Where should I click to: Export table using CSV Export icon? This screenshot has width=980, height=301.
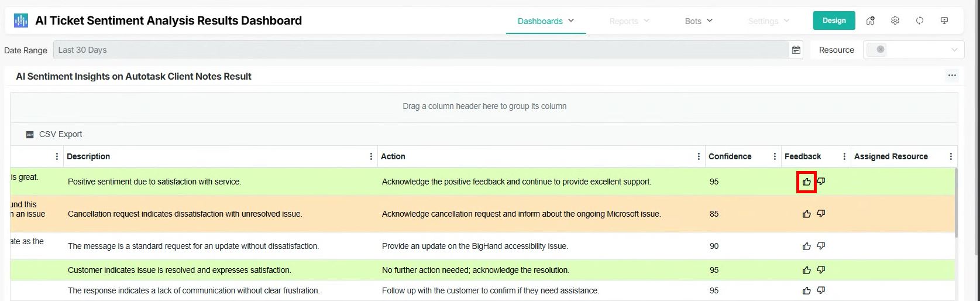(x=30, y=135)
